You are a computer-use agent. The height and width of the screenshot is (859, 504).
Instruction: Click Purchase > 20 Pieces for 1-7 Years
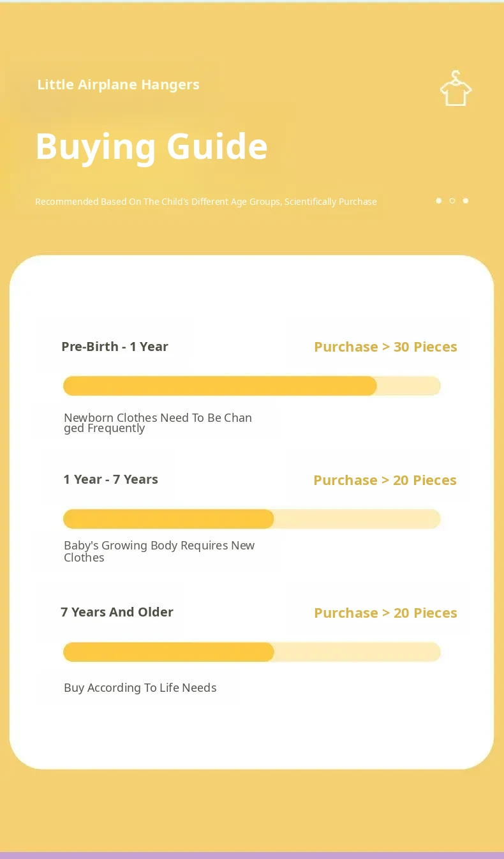point(385,480)
